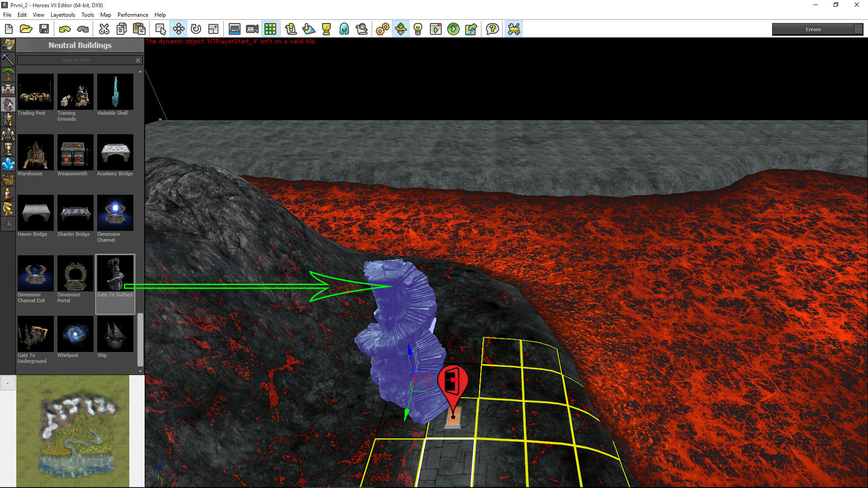The height and width of the screenshot is (488, 868).
Task: Redo using the gray arrow icon
Action: tap(83, 29)
